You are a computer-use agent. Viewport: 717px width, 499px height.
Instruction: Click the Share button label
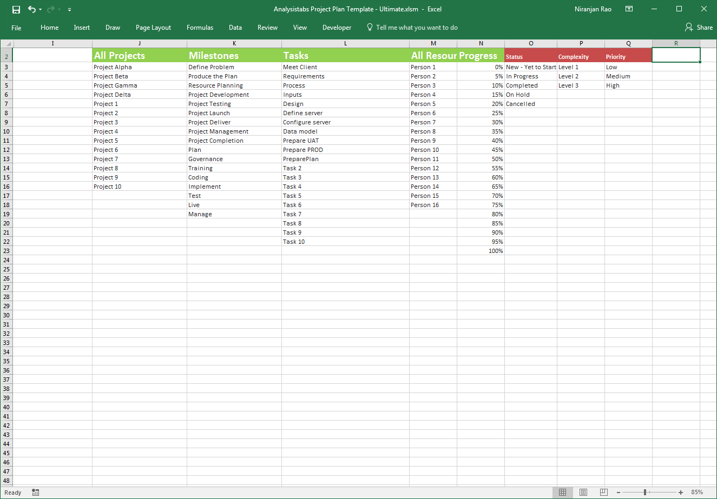pyautogui.click(x=704, y=27)
